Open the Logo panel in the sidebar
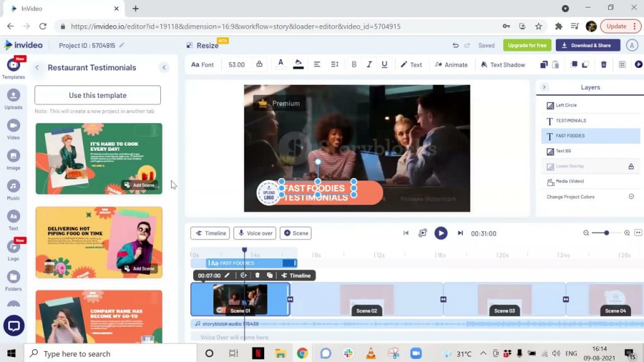Screen dimensions: 644x362 tap(13, 248)
